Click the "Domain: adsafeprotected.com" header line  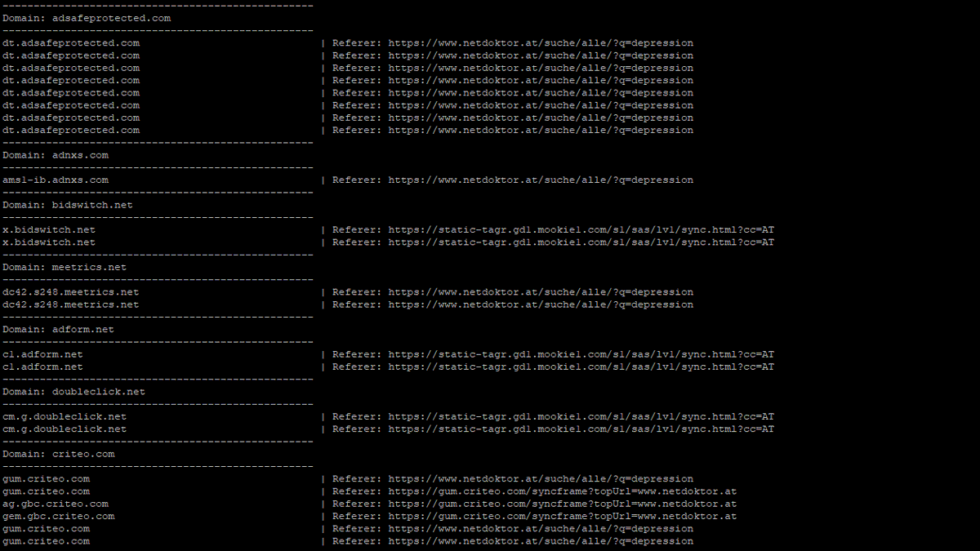(87, 18)
